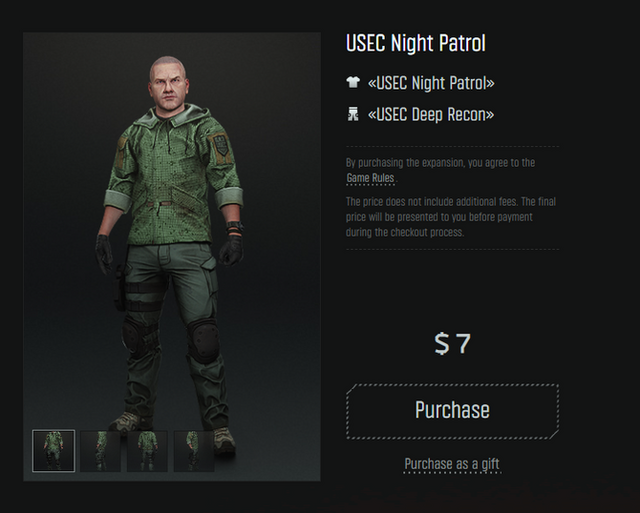Select the second outfit preview thumbnail

100,451
